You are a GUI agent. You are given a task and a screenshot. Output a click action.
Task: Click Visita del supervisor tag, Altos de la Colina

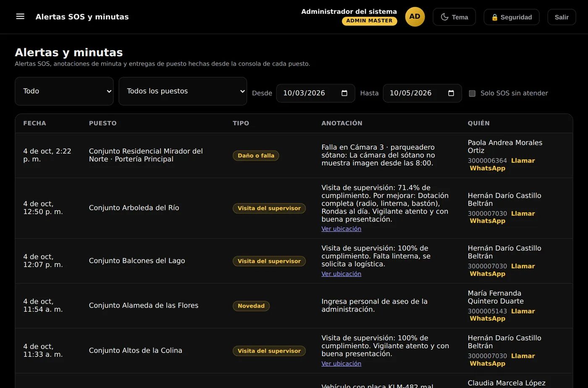(x=269, y=351)
